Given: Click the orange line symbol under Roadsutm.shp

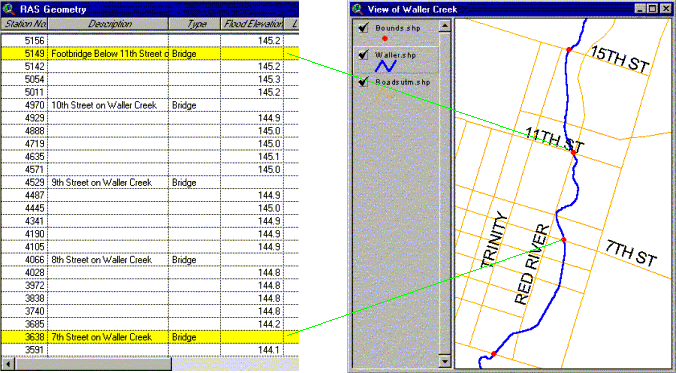Looking at the screenshot, I should pyautogui.click(x=386, y=93).
